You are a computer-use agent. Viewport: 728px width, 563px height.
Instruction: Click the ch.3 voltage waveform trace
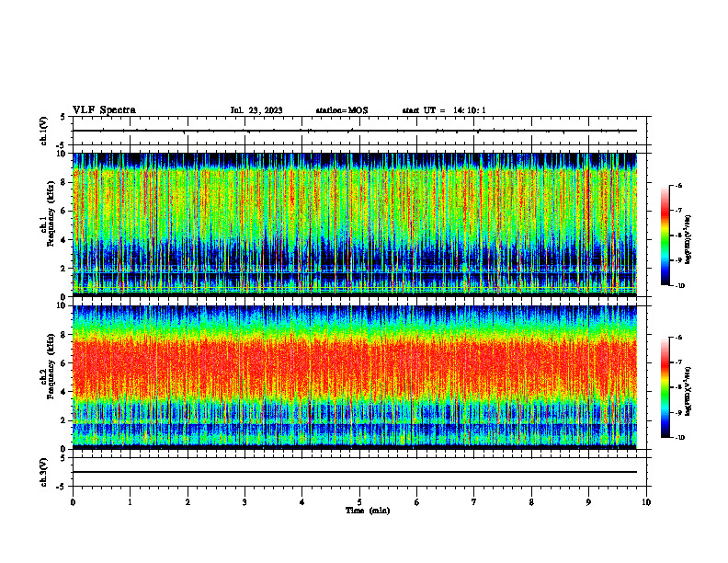355,472
